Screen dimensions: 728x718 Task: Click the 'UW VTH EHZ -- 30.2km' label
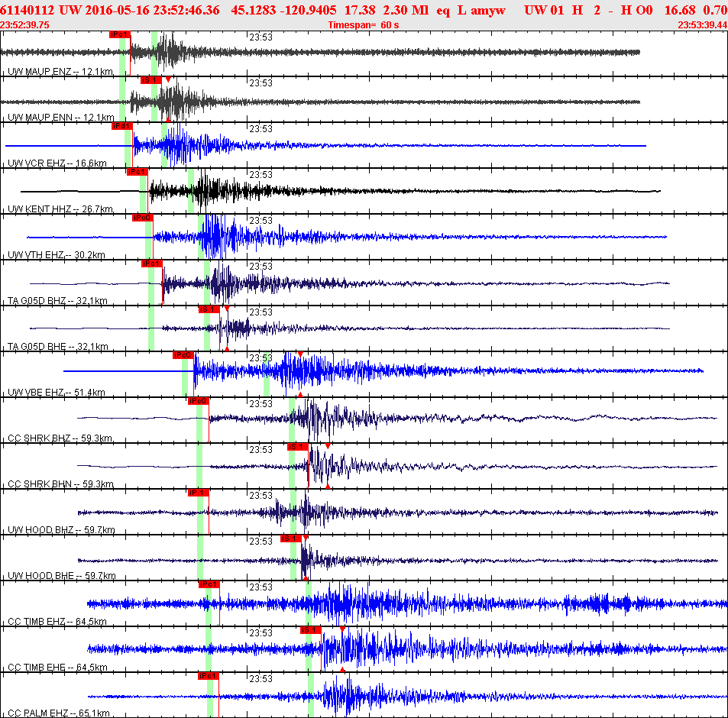point(57,255)
